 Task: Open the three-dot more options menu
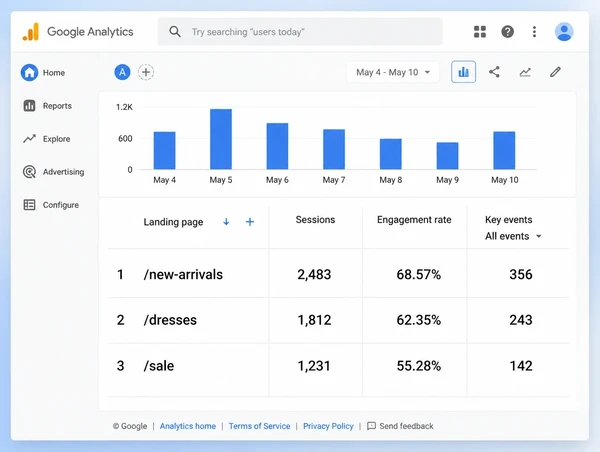point(534,32)
